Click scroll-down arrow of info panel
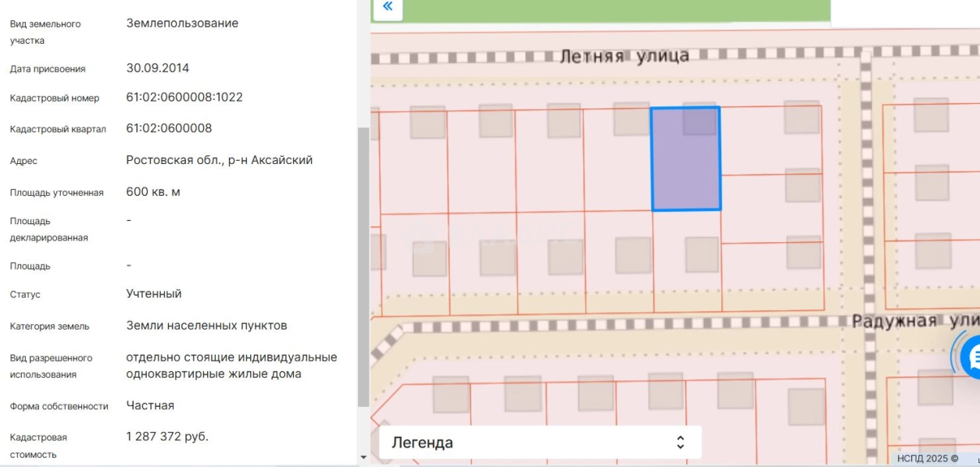Image resolution: width=980 pixels, height=467 pixels. coord(363,457)
